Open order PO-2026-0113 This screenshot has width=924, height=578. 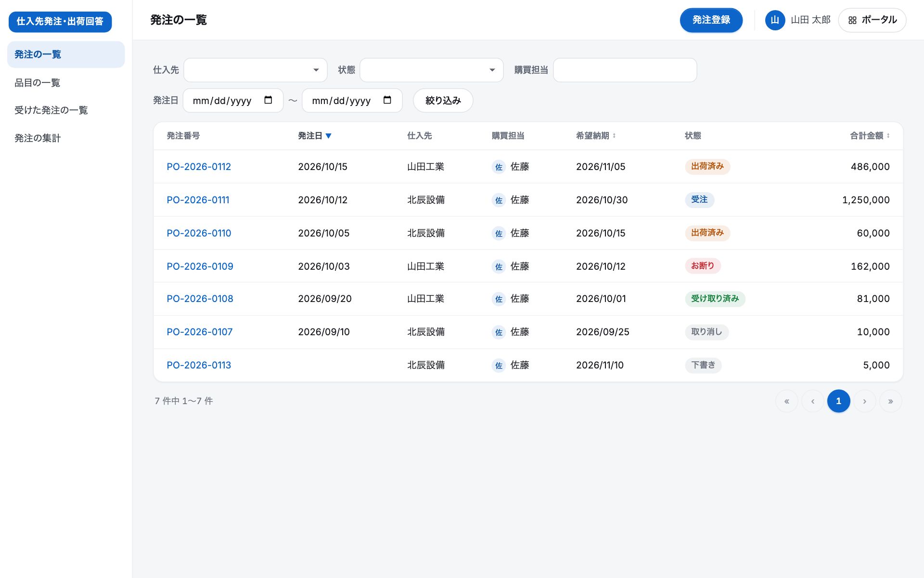[x=199, y=365]
